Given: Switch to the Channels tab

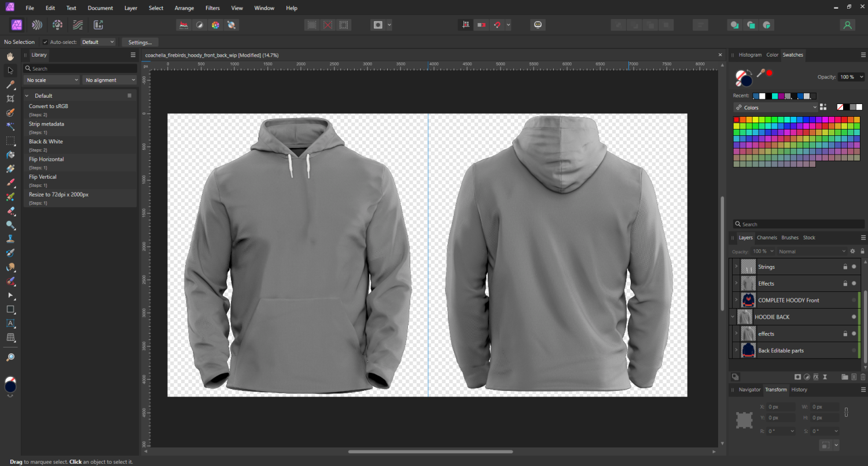Looking at the screenshot, I should [x=767, y=237].
